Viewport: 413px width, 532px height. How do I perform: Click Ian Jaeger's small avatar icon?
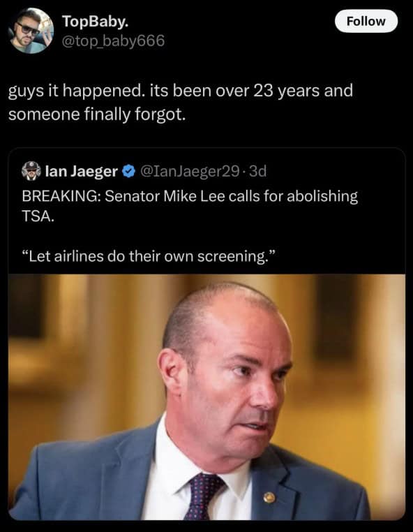pyautogui.click(x=31, y=170)
